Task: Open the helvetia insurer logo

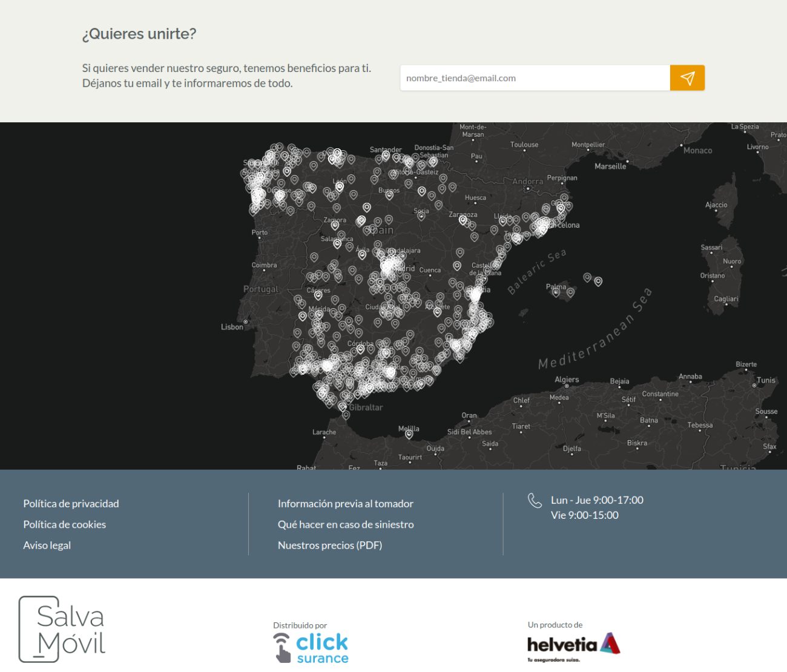Action: [x=573, y=647]
